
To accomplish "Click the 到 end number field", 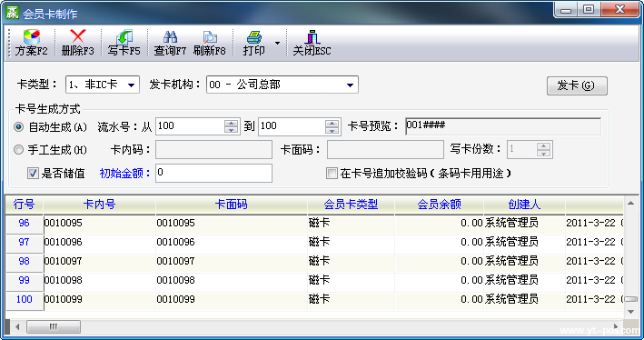I will pyautogui.click(x=292, y=126).
